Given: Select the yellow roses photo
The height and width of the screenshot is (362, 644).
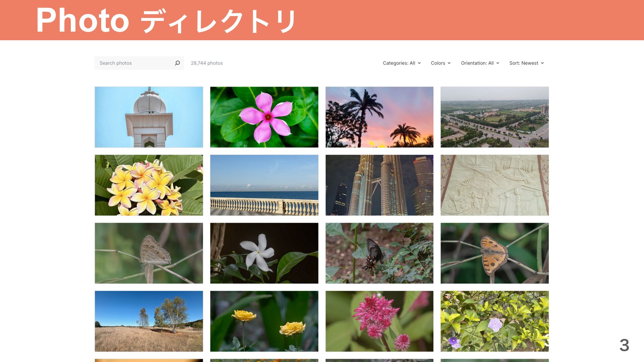Looking at the screenshot, I should (x=264, y=321).
